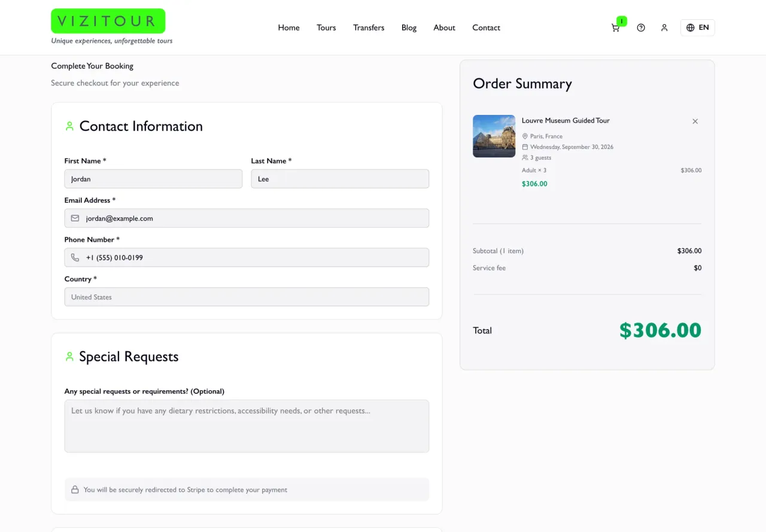Open the About page link
Image resolution: width=766 pixels, height=532 pixels.
[x=444, y=28]
